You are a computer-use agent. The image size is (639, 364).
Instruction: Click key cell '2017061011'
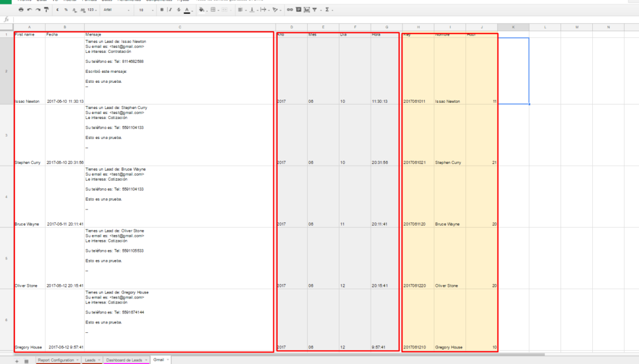418,71
